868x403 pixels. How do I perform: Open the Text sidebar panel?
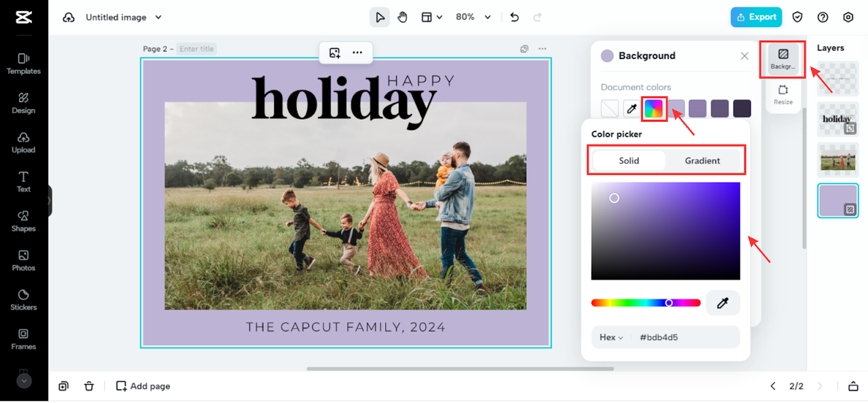point(24,182)
